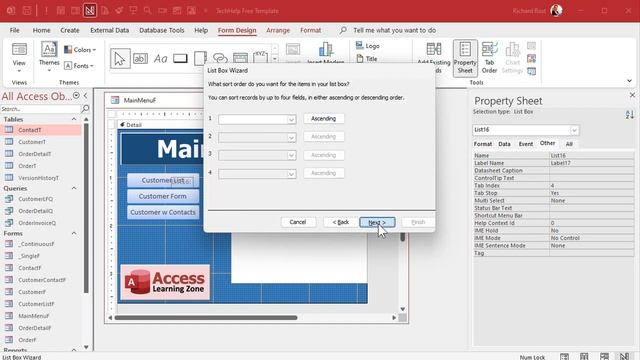Click Back in the List Box Wizard

(x=340, y=222)
